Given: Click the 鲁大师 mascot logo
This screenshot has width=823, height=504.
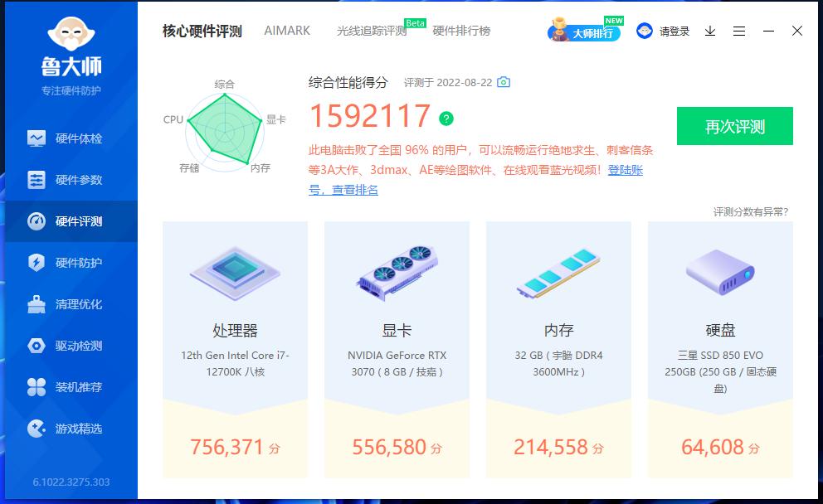Looking at the screenshot, I should click(71, 35).
